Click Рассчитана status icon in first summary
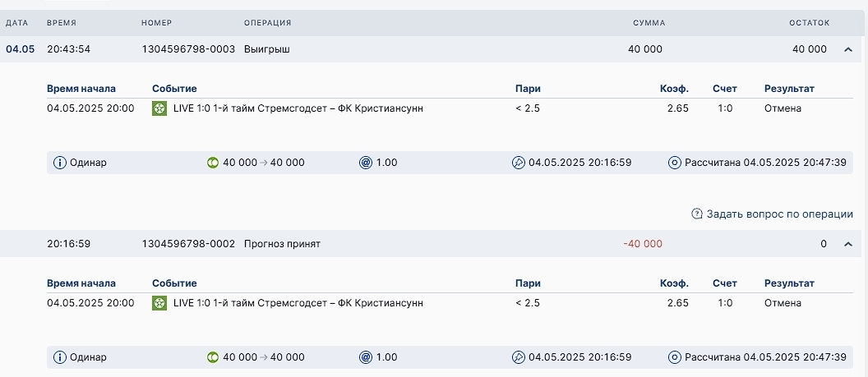 [674, 163]
